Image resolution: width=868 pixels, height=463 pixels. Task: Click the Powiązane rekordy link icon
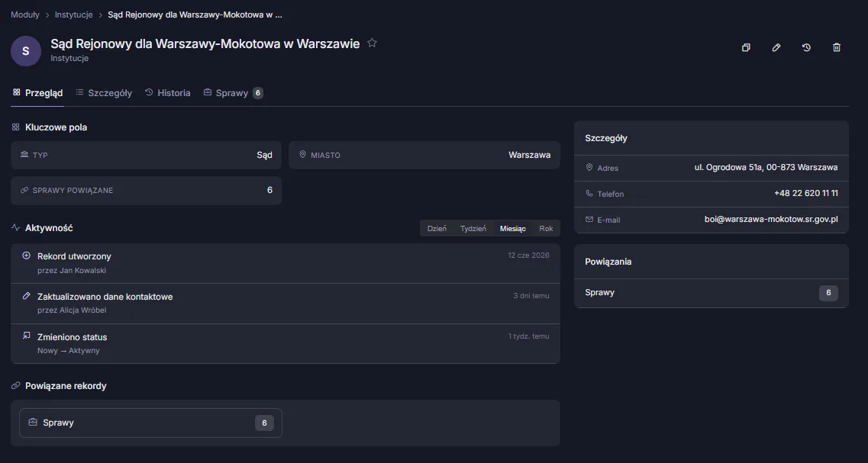click(x=15, y=385)
